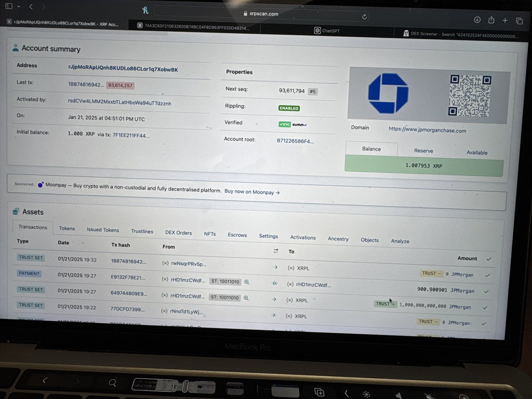532x399 pixels.
Task: Focus the xrpscan.com address bar
Action: (262, 14)
